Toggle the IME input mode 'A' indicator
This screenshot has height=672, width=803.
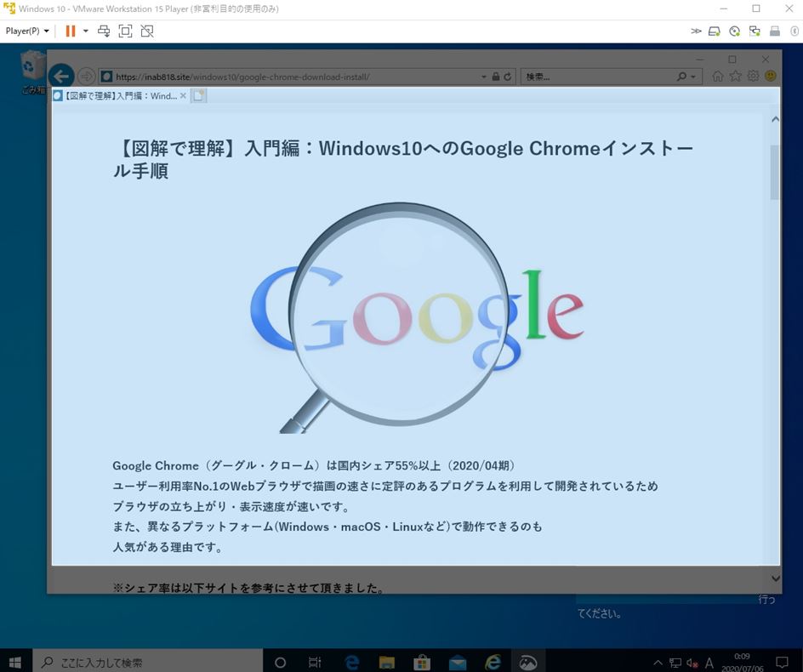(x=709, y=663)
